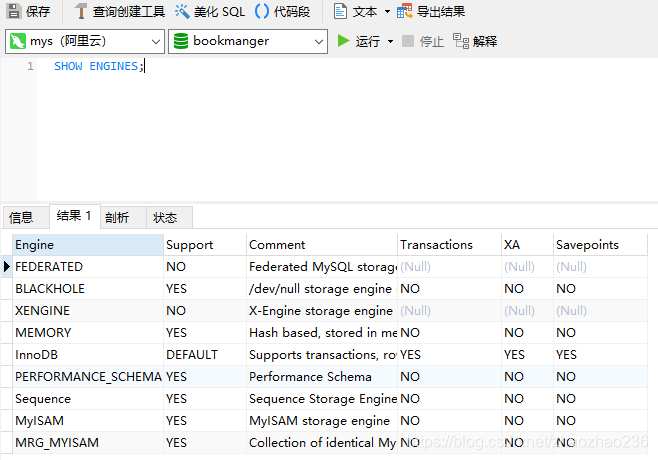
Task: Select the XENGINE engine cell
Action: pyautogui.click(x=88, y=311)
